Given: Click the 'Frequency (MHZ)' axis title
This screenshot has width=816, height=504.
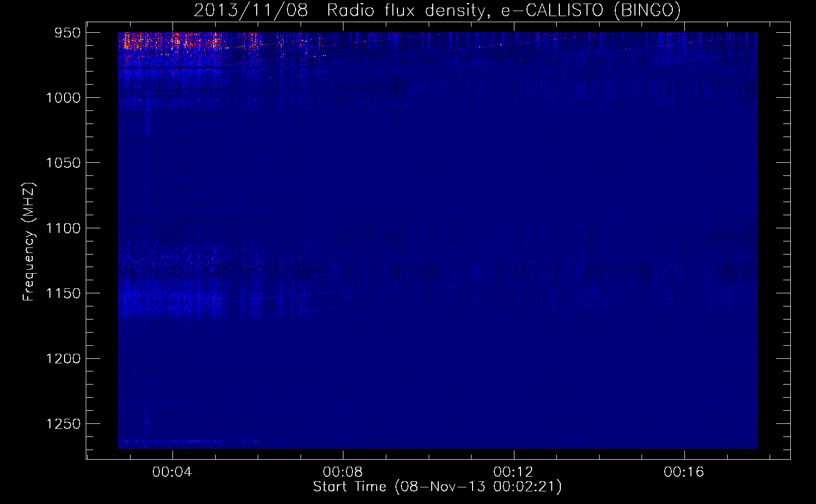Looking at the screenshot, I should coord(29,242).
